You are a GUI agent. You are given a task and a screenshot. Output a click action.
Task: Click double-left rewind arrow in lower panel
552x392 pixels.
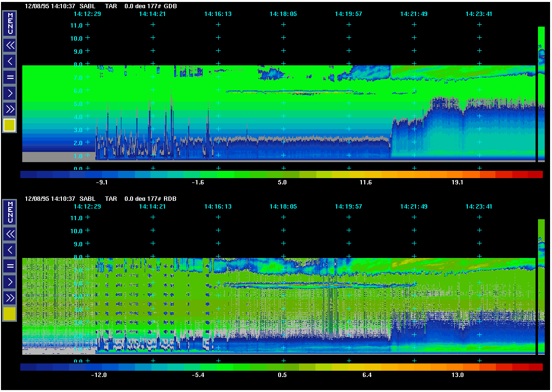click(10, 234)
